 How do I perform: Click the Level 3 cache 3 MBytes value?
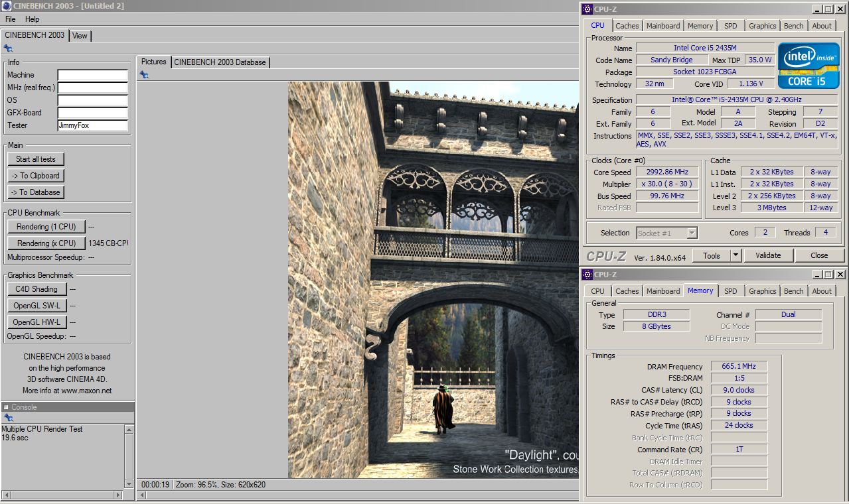pyautogui.click(x=771, y=208)
